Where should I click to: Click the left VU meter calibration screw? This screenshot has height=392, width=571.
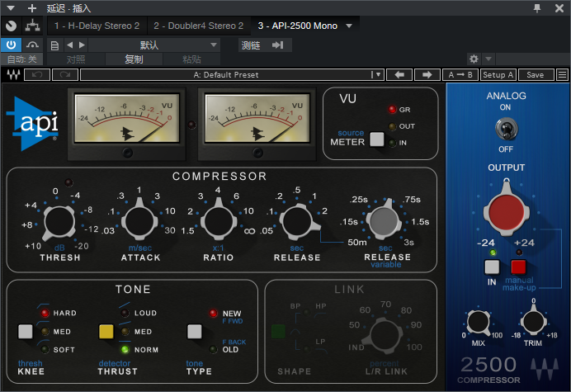coord(127,153)
